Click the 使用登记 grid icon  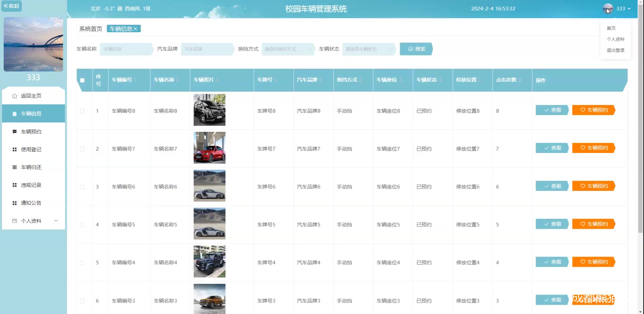click(x=14, y=150)
